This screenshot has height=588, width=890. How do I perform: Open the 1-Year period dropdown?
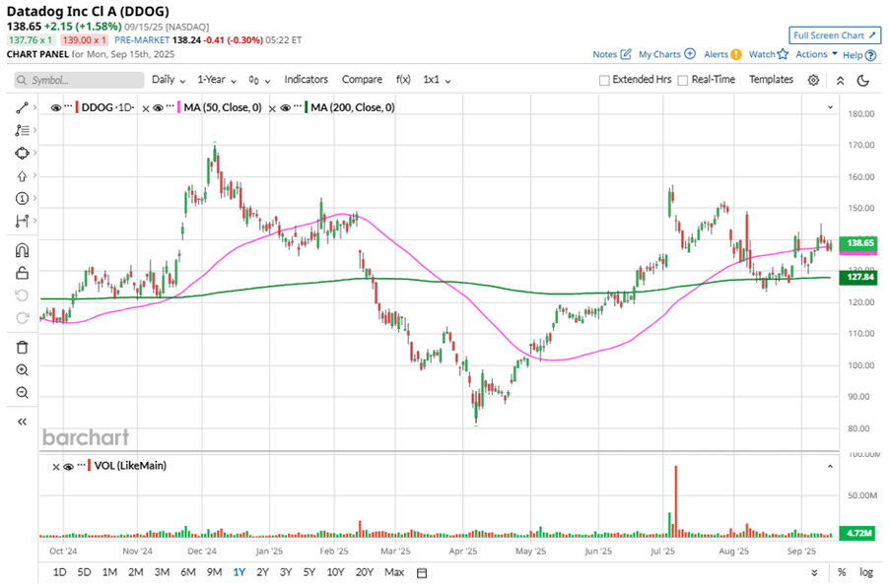[x=217, y=80]
